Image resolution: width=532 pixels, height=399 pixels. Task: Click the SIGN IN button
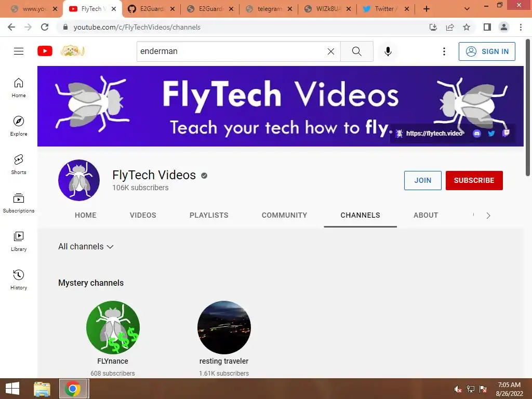click(487, 51)
